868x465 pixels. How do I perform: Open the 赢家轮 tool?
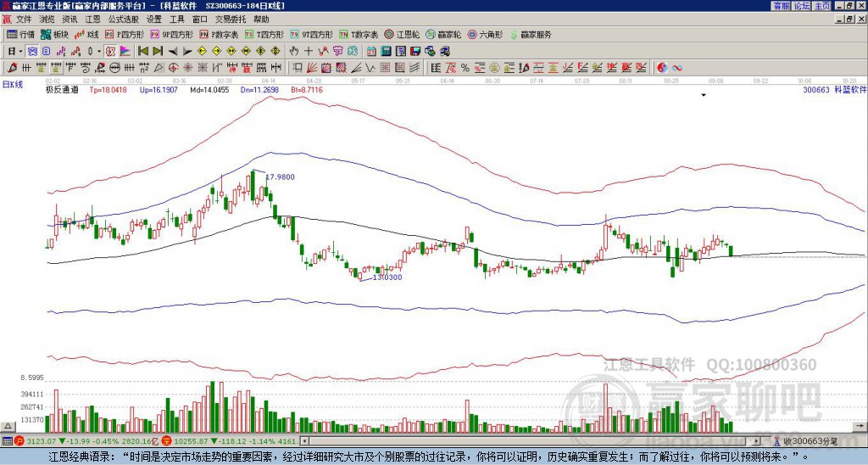pos(443,34)
